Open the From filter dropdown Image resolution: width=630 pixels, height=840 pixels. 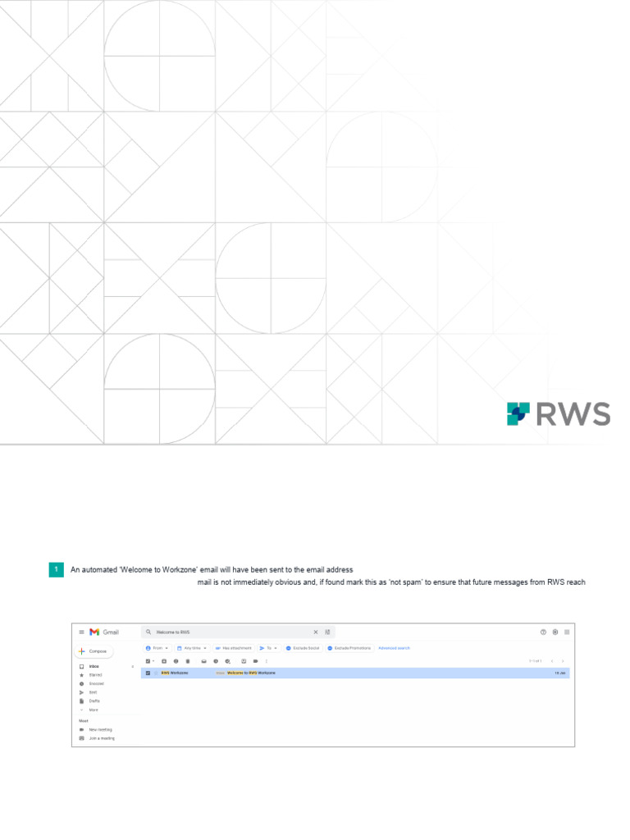(157, 648)
